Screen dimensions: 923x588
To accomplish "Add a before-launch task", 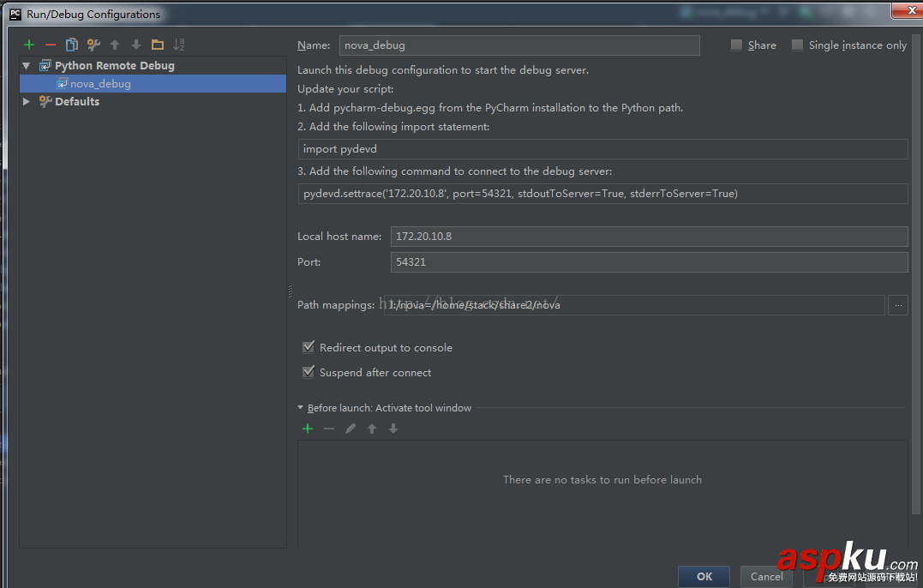I will (308, 428).
